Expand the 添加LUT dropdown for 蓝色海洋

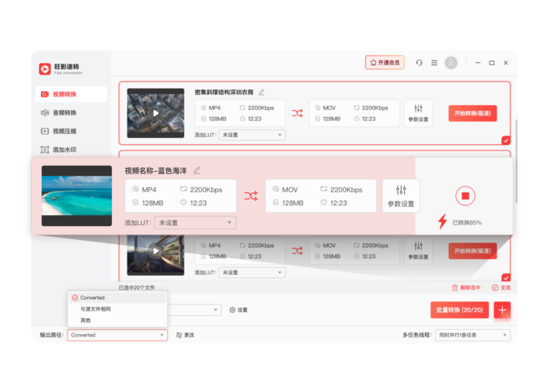coord(195,222)
